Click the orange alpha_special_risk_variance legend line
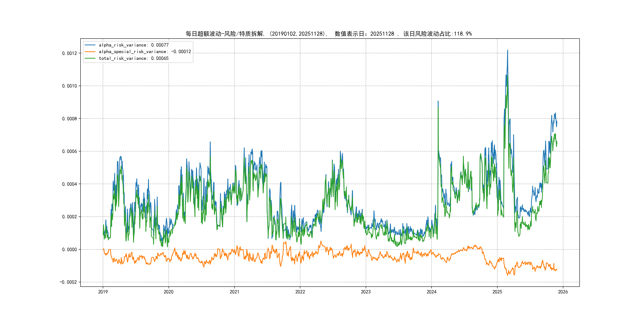The width and height of the screenshot is (644, 322). click(90, 51)
